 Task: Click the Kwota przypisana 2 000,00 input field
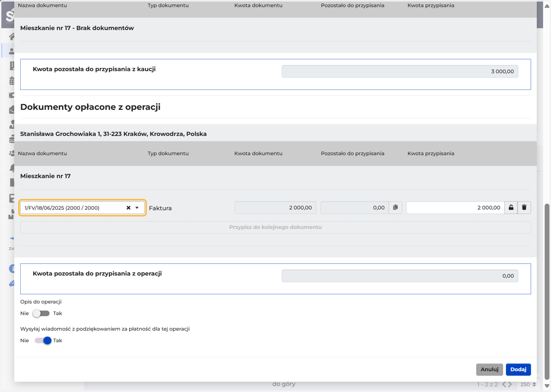455,207
